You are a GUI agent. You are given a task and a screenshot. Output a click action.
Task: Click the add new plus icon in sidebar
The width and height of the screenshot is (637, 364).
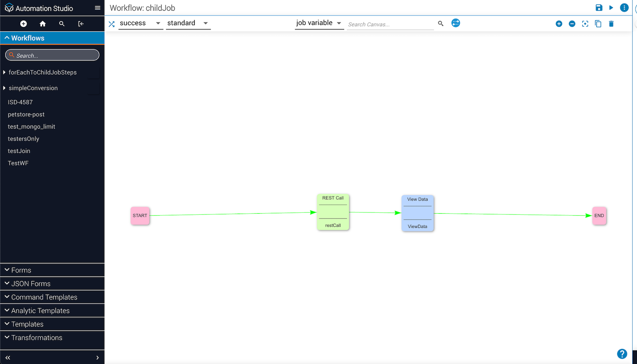pos(23,24)
